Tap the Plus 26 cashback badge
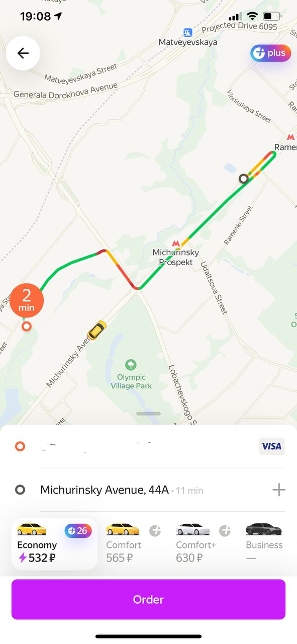 coord(78,531)
